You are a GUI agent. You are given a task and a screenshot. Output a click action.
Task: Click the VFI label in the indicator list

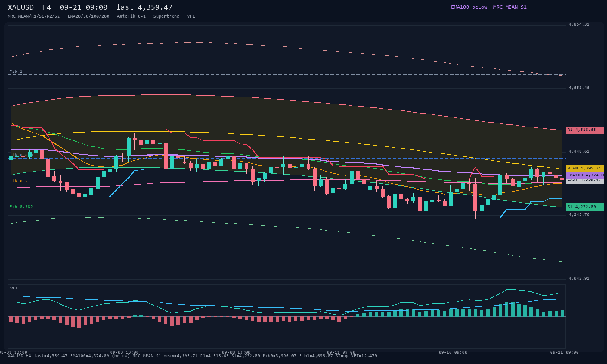pyautogui.click(x=191, y=16)
